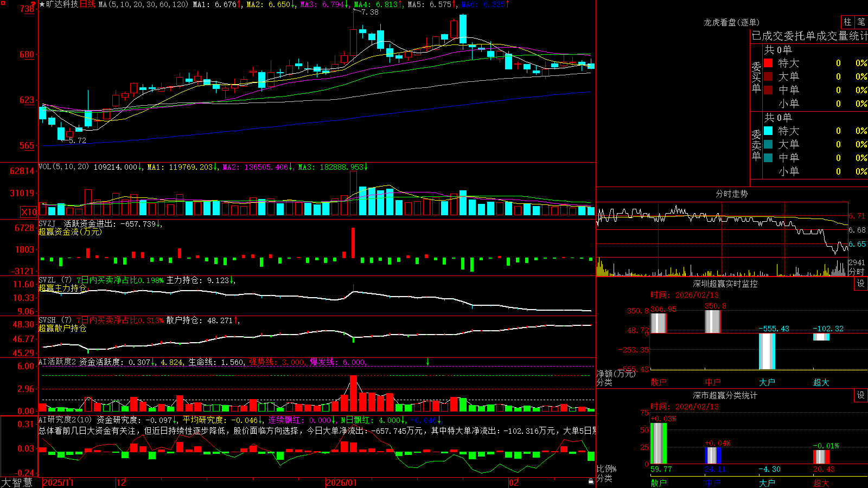Click the 爆发线: 6.000 label
868x488 pixels.
(x=337, y=362)
